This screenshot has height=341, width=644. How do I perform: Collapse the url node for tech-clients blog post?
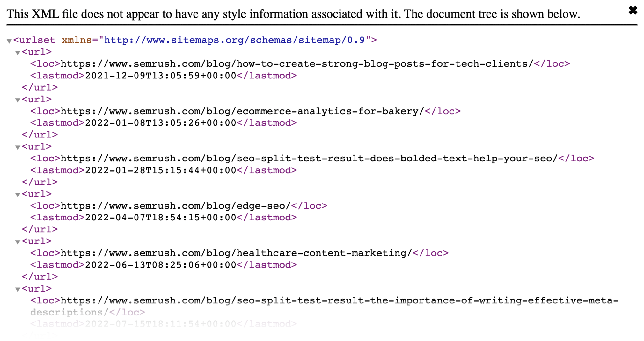click(x=18, y=53)
